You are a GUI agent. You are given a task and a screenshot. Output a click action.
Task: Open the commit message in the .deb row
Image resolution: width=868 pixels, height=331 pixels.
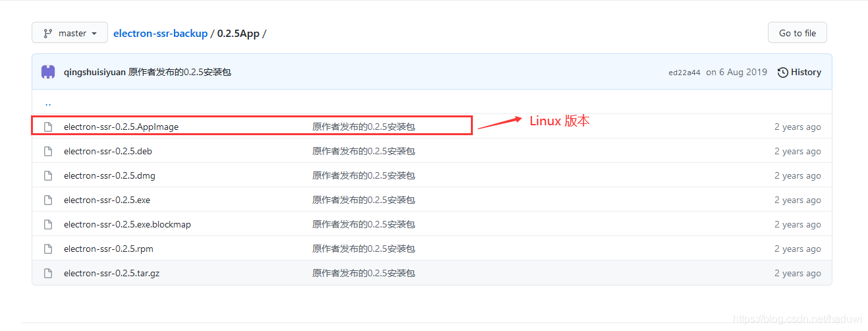pyautogui.click(x=364, y=151)
